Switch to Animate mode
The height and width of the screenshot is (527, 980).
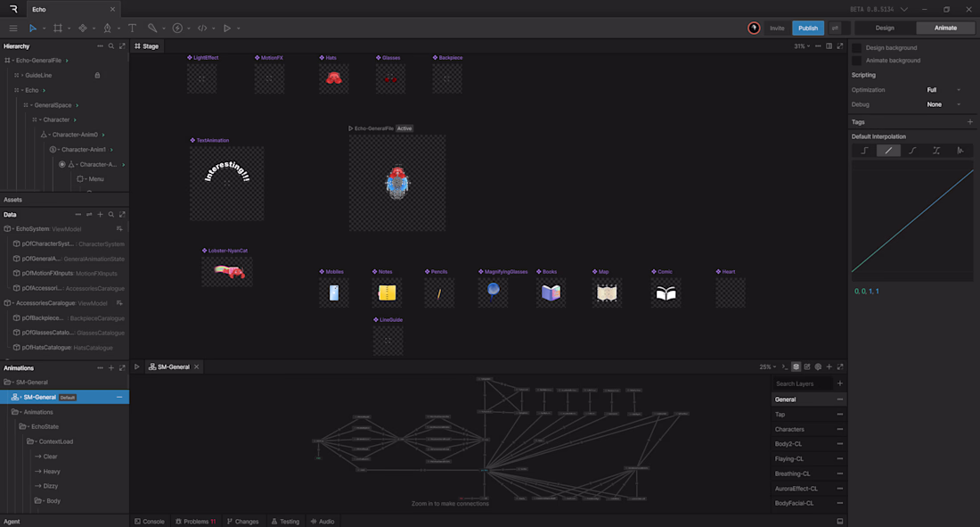click(945, 29)
